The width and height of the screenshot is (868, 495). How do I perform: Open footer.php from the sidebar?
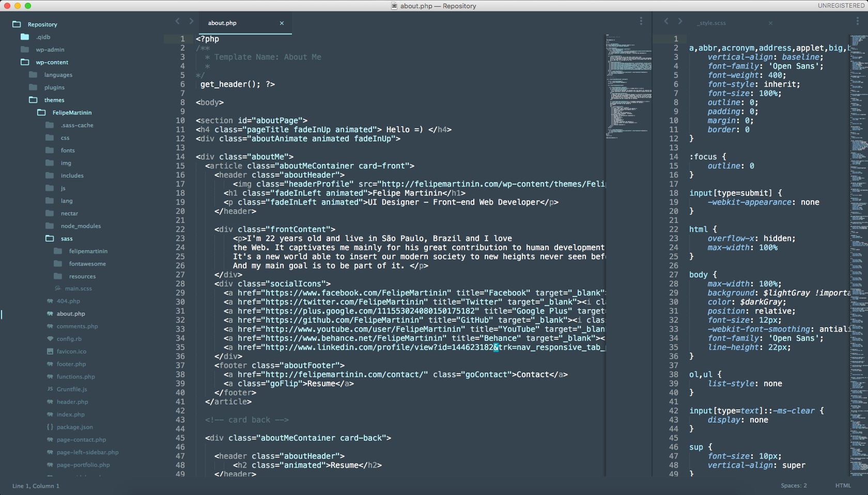pyautogui.click(x=71, y=364)
